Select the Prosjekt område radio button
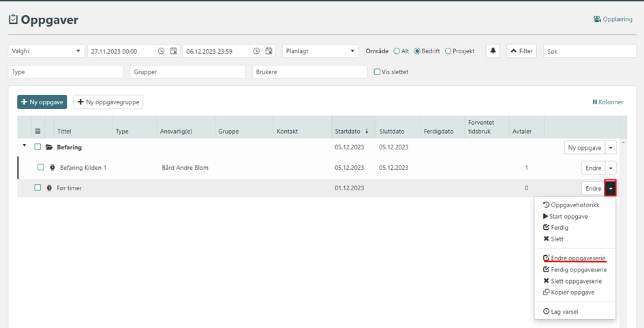 point(448,51)
